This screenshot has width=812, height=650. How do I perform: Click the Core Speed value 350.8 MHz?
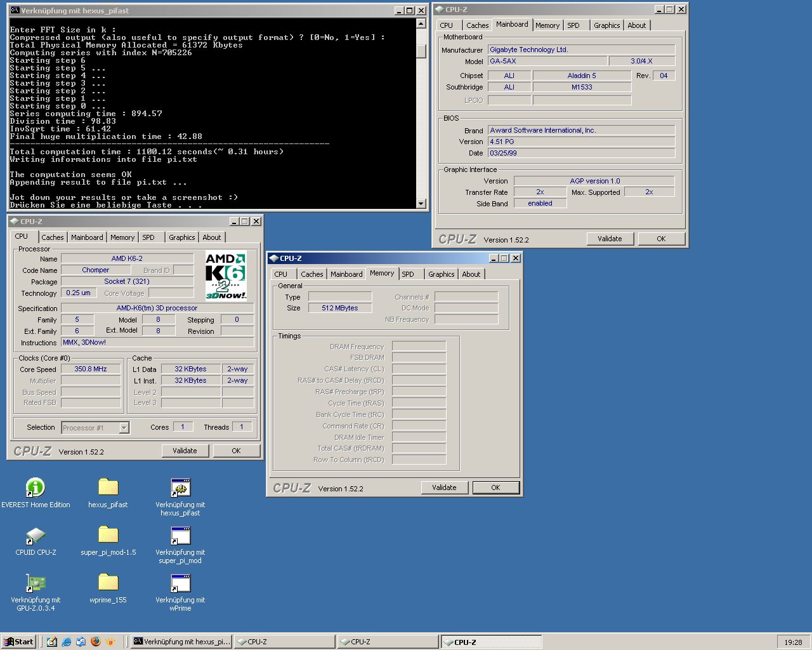pyautogui.click(x=91, y=369)
